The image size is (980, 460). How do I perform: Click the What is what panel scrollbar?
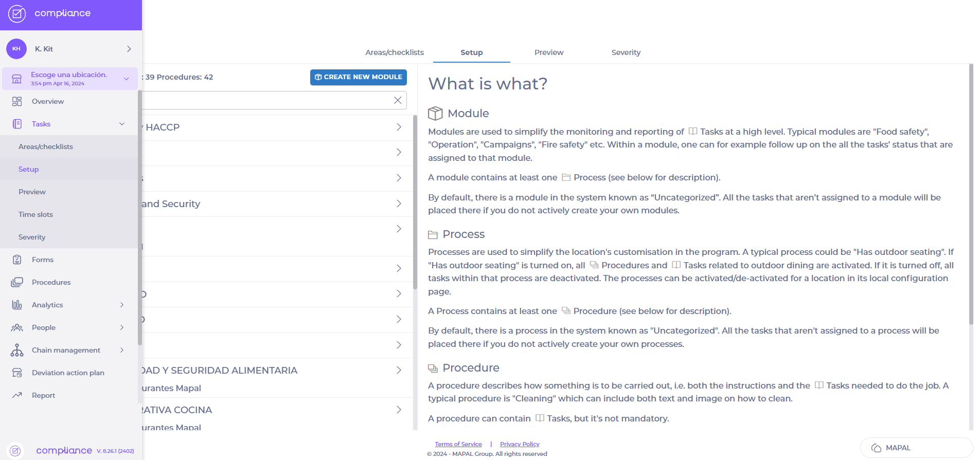click(971, 194)
